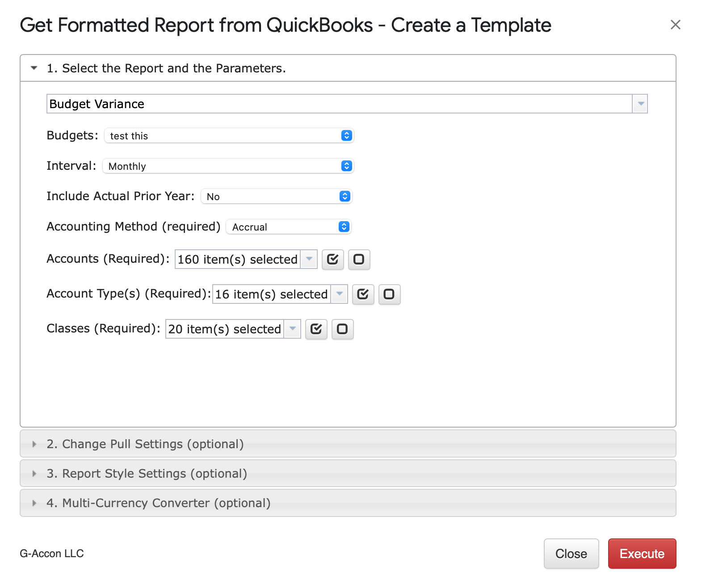The image size is (706, 588).
Task: Uncheck all Accounts with the deselect icon
Action: coord(359,259)
